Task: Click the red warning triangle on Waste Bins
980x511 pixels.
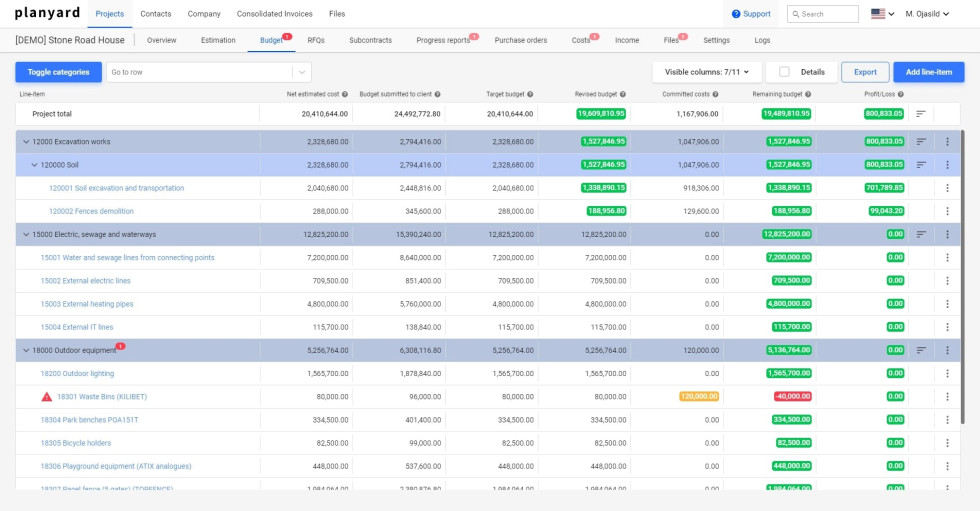Action: click(47, 397)
